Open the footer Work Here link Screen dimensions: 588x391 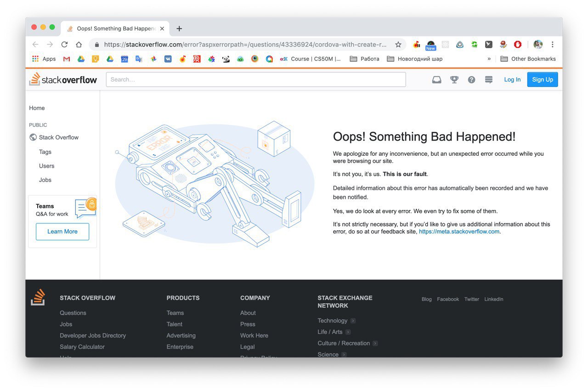point(254,335)
